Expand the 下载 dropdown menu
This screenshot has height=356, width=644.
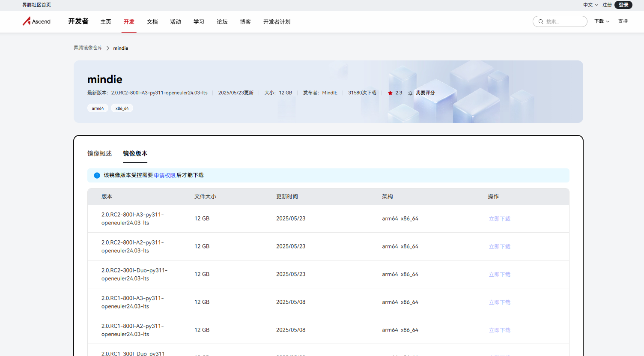(602, 21)
